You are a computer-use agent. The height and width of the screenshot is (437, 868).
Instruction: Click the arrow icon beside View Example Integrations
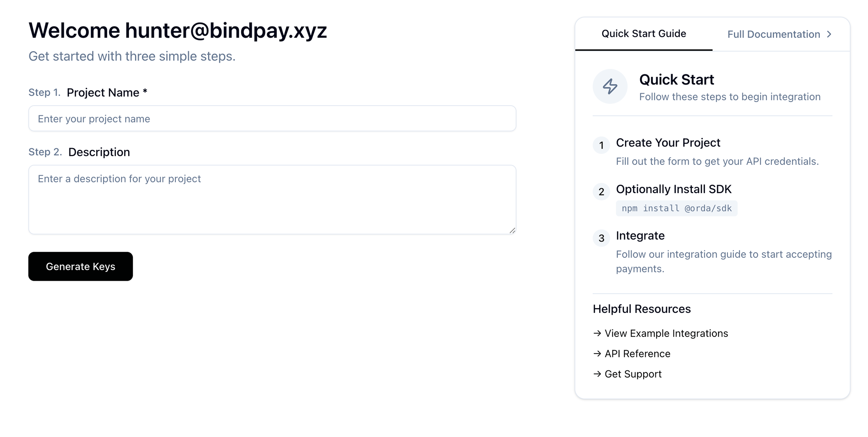[597, 333]
